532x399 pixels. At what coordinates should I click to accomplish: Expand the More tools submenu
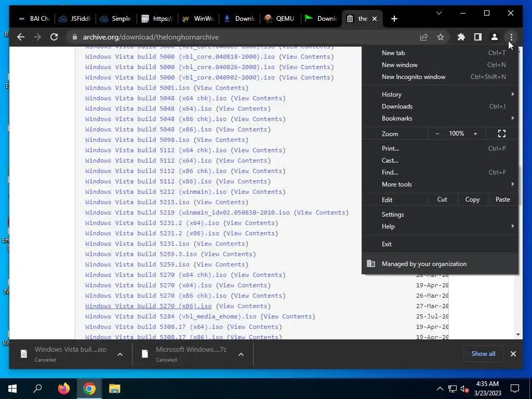tap(440, 184)
